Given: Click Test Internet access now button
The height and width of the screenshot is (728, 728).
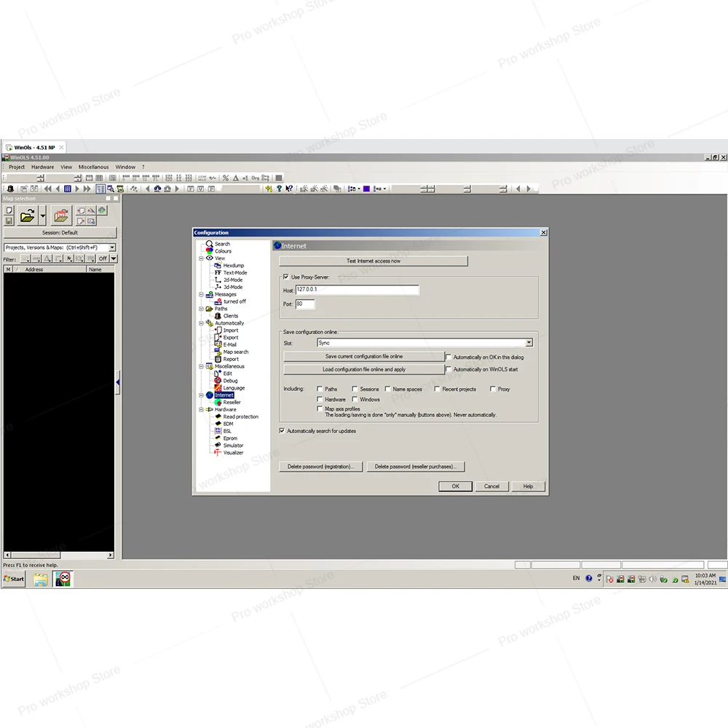Looking at the screenshot, I should tap(373, 261).
